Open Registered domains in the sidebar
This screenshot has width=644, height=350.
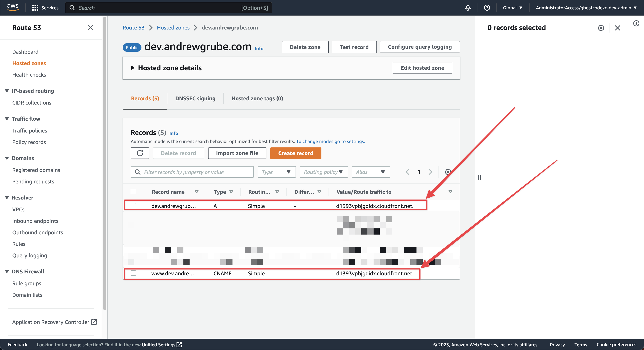pyautogui.click(x=36, y=170)
